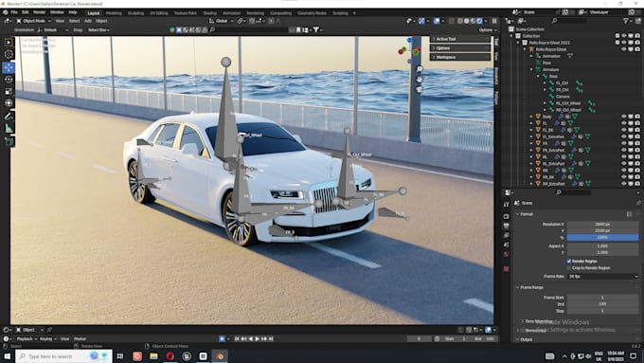Switch to the UV Editing workspace tab
Viewport: 644px width, 363px height.
point(158,13)
